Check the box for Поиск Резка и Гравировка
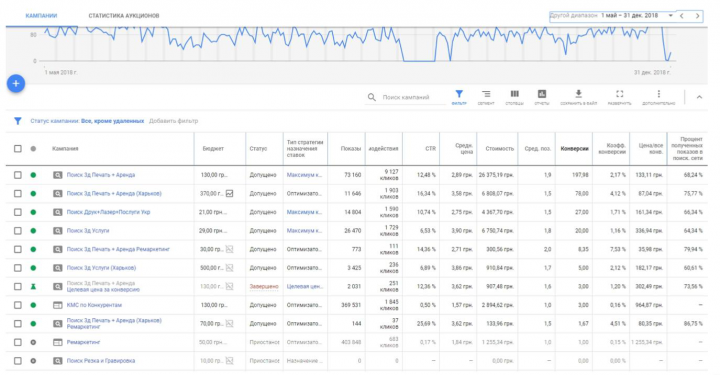This screenshot has height=375, width=720. [17, 361]
